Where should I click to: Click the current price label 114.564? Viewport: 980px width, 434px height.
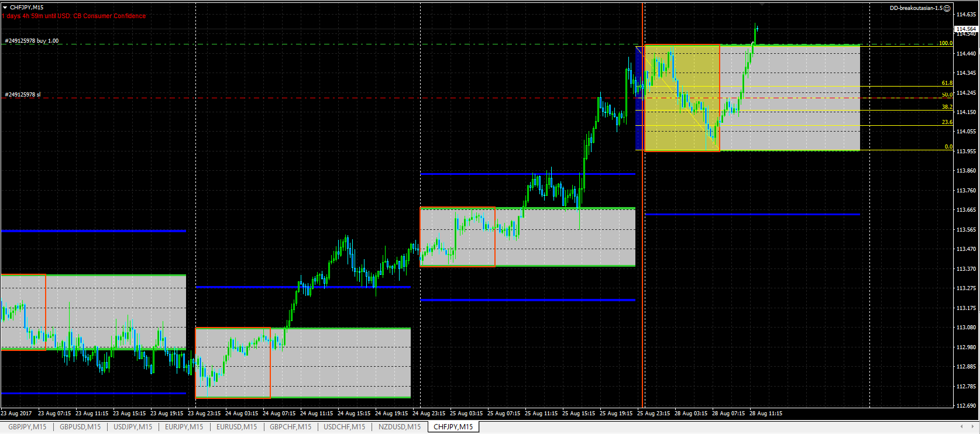(x=965, y=29)
